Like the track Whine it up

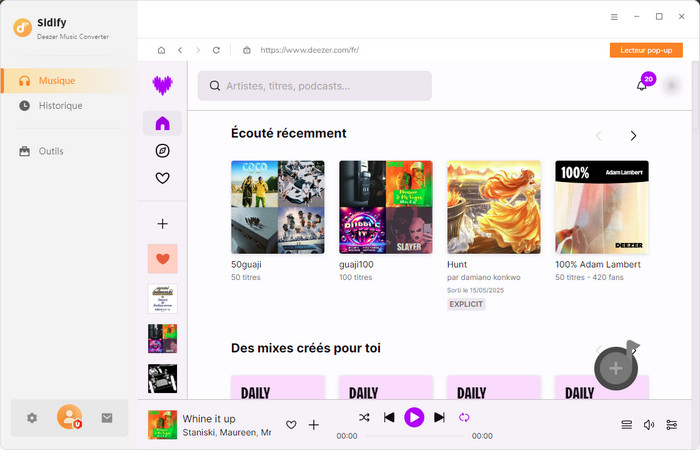pos(291,425)
